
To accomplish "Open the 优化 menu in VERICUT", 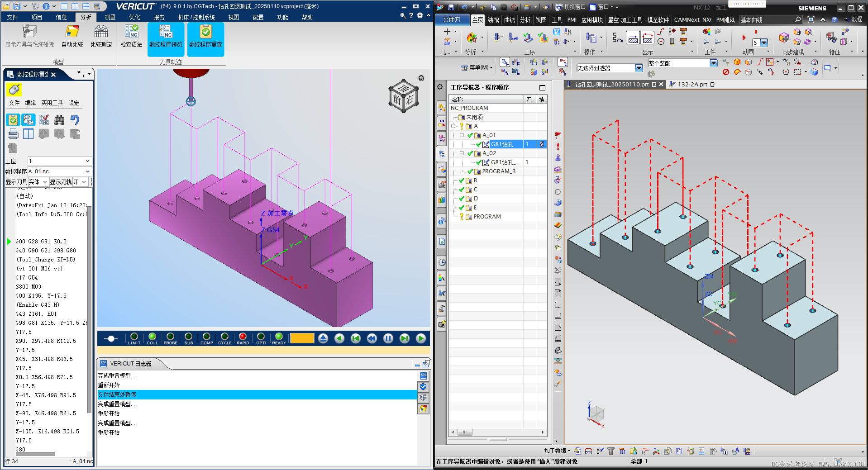I will (x=134, y=17).
